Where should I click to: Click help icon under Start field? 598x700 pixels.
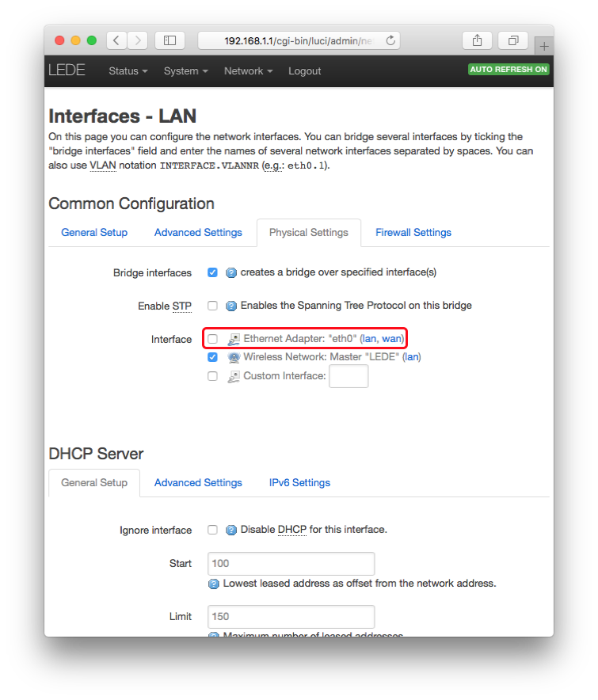pyautogui.click(x=214, y=584)
